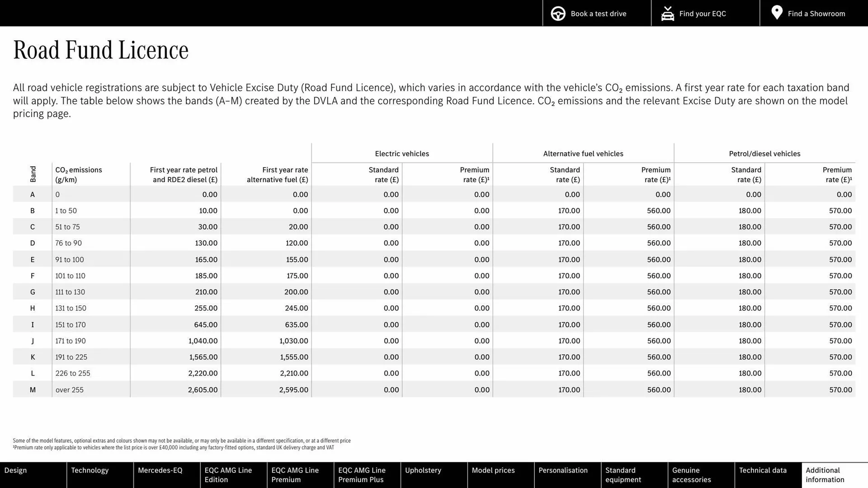Click Find your EQC
Viewport: 868px width, 488px height.
(703, 13)
